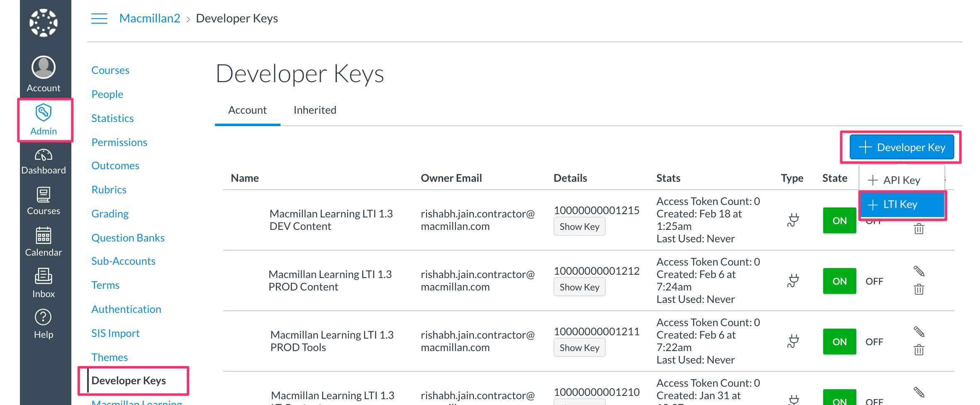The width and height of the screenshot is (980, 405).
Task: Toggle the PROD Content key to OFF
Action: click(874, 281)
